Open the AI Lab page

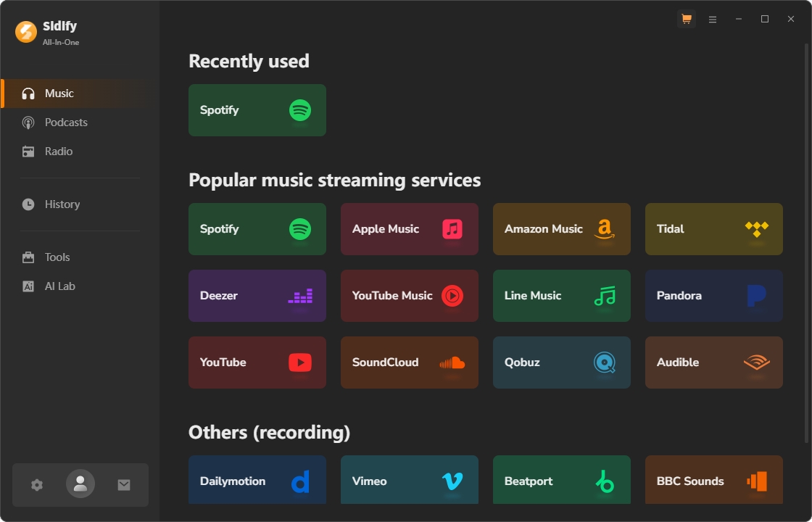pyautogui.click(x=80, y=286)
